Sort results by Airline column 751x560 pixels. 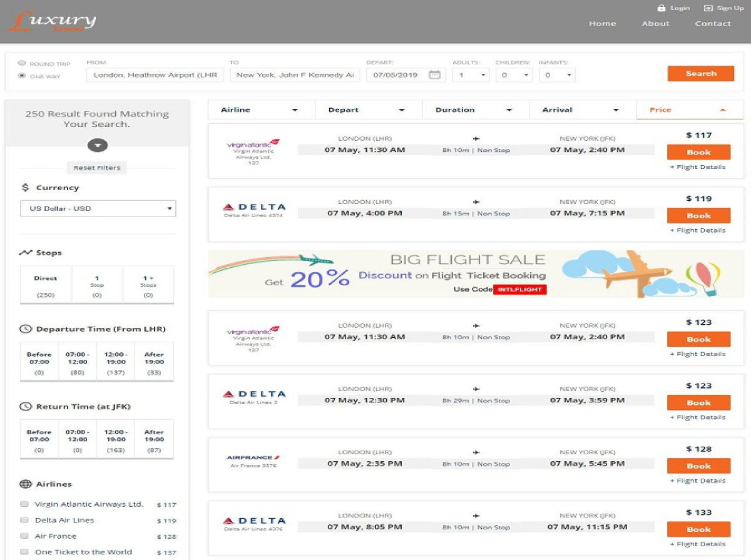(x=262, y=109)
